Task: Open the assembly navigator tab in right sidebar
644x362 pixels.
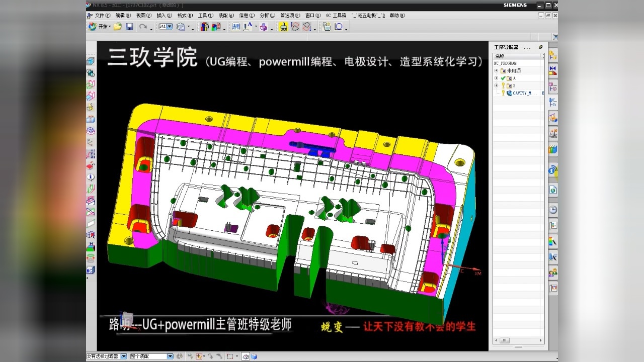Action: click(x=553, y=55)
